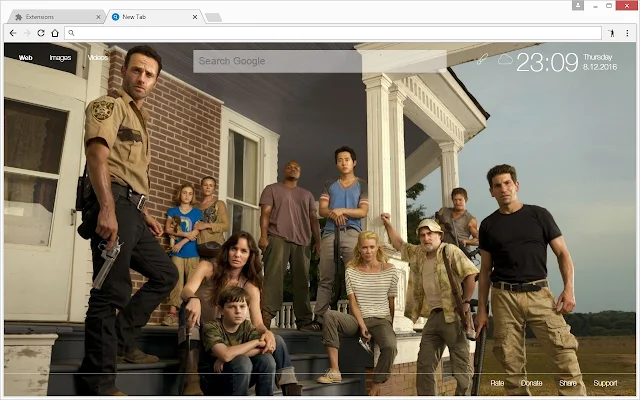Select the Web search category

pyautogui.click(x=25, y=58)
